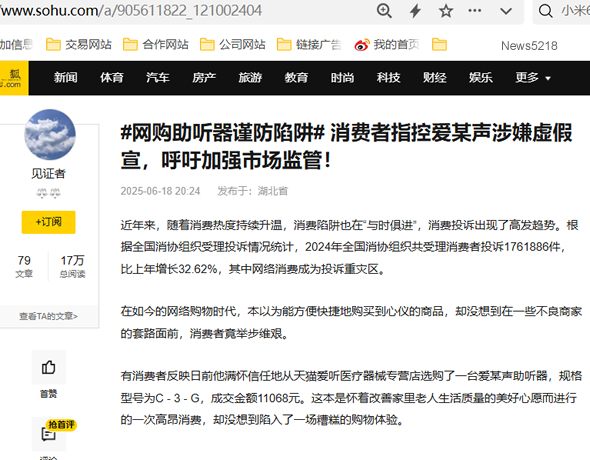Go to the 时尚 channel
Viewport: 590px width, 460px height.
[342, 77]
